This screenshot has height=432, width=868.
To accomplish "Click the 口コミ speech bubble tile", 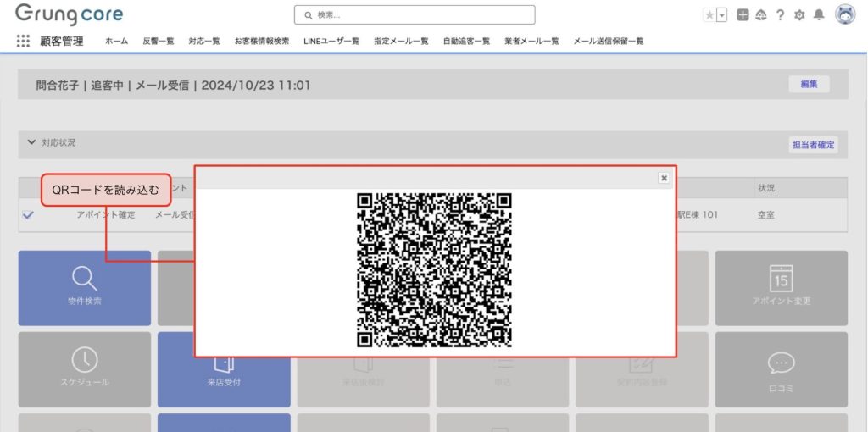I will pos(781,368).
